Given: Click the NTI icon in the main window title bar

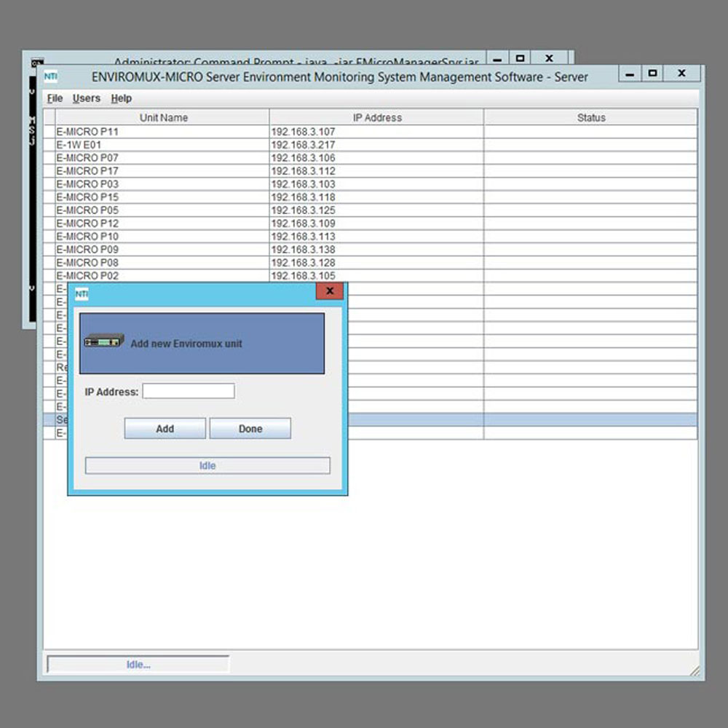Looking at the screenshot, I should 51,76.
